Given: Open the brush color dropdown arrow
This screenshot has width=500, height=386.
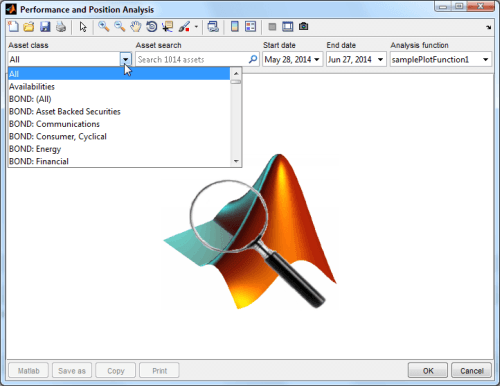Looking at the screenshot, I should (x=196, y=27).
